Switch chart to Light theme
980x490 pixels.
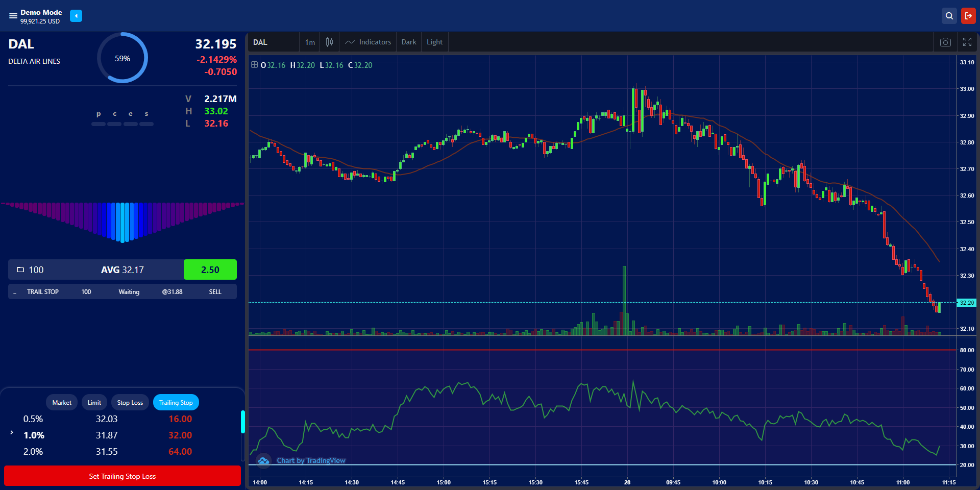[x=435, y=42]
